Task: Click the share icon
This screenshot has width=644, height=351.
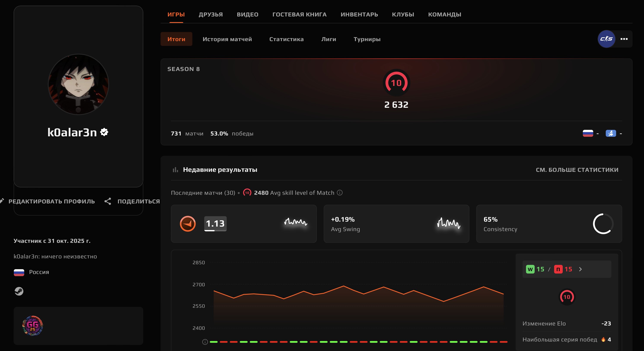Action: pos(108,201)
